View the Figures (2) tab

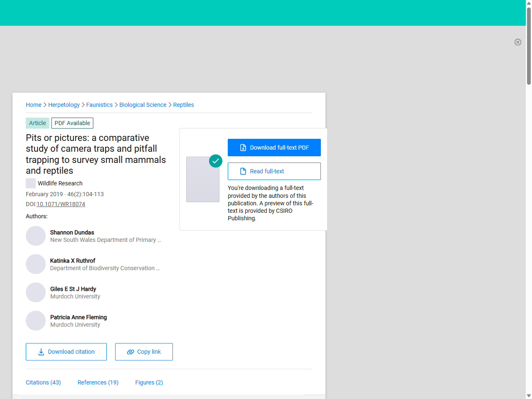pyautogui.click(x=149, y=382)
